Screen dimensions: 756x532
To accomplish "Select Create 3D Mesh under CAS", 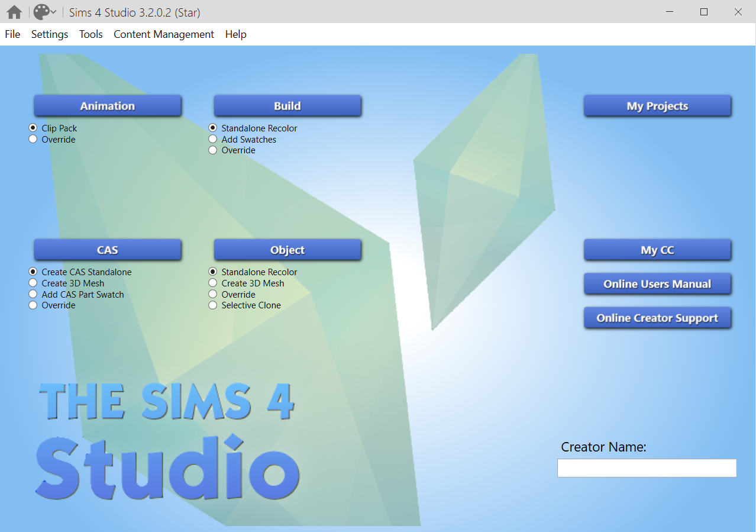I will click(x=33, y=283).
